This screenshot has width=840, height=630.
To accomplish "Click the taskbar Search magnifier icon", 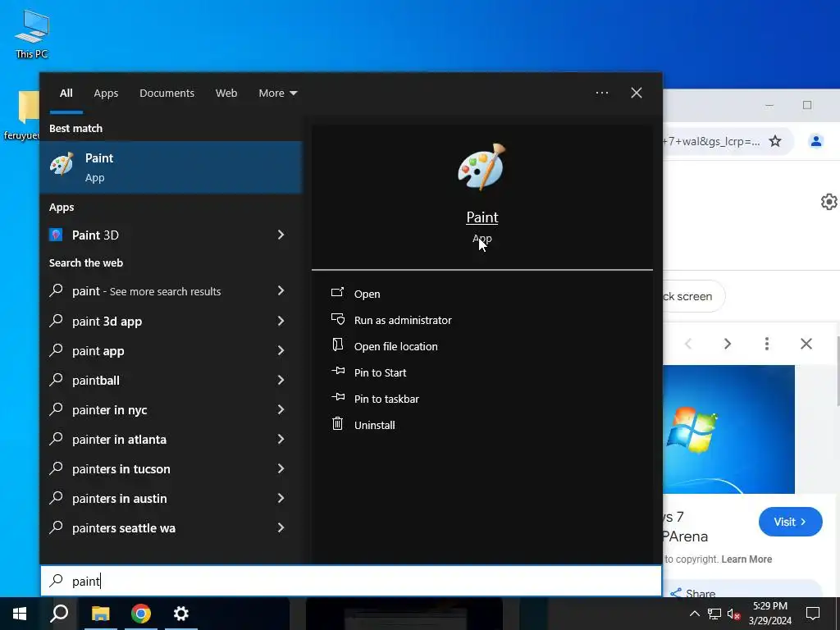I will 59,614.
